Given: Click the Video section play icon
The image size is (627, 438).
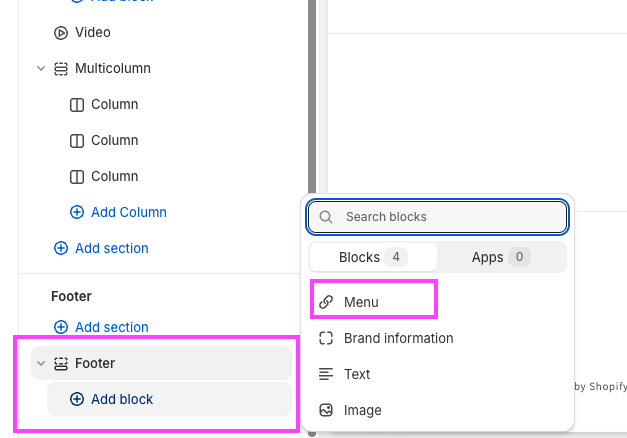Looking at the screenshot, I should click(x=61, y=33).
